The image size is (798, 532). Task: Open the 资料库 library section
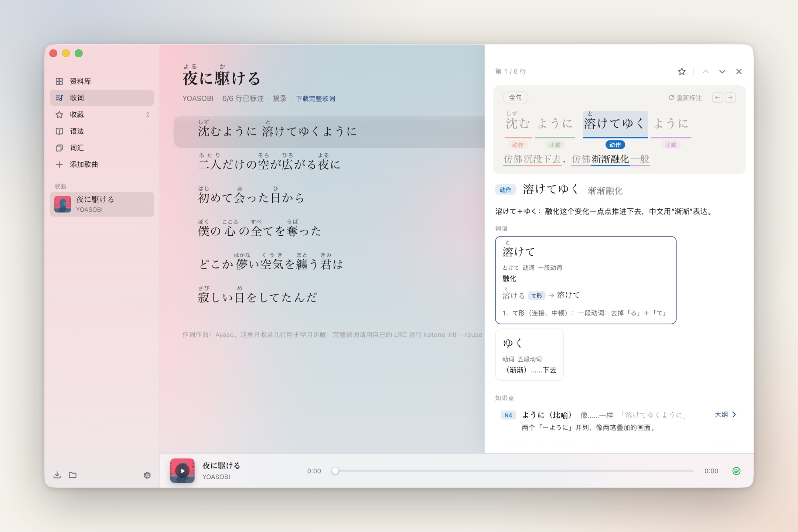tap(102, 81)
